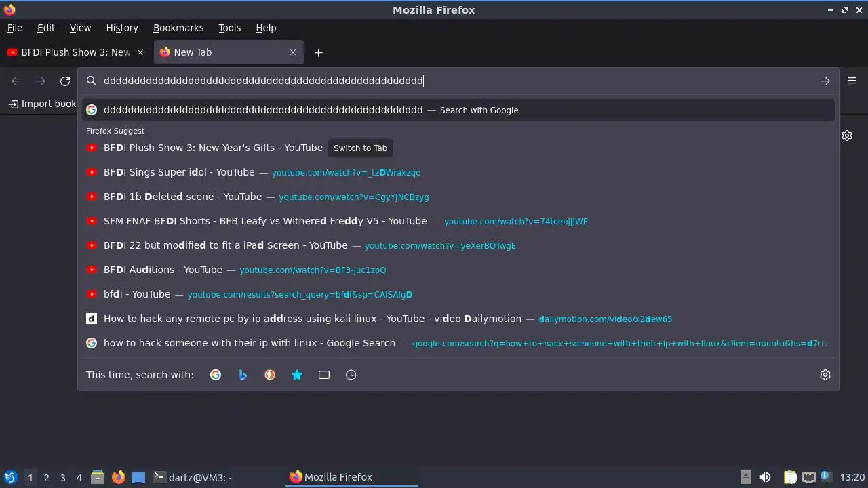Choose the Search with Google suggestion row

[x=458, y=110]
